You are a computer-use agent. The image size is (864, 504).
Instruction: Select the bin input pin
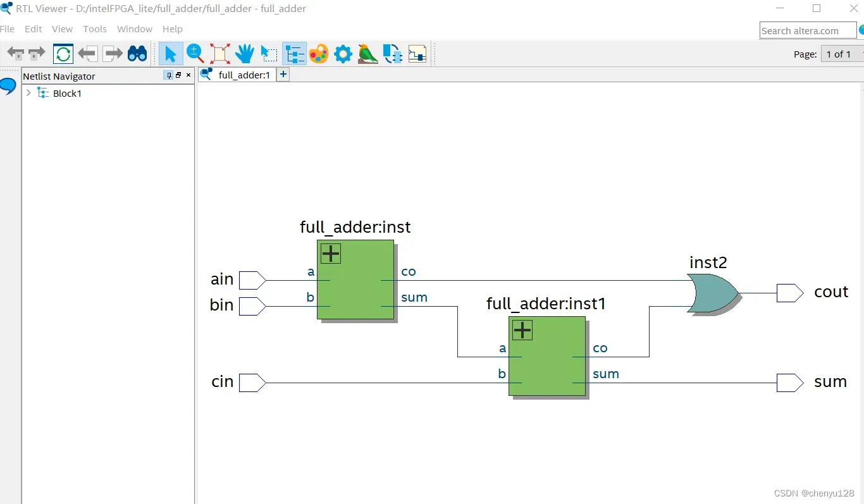252,306
